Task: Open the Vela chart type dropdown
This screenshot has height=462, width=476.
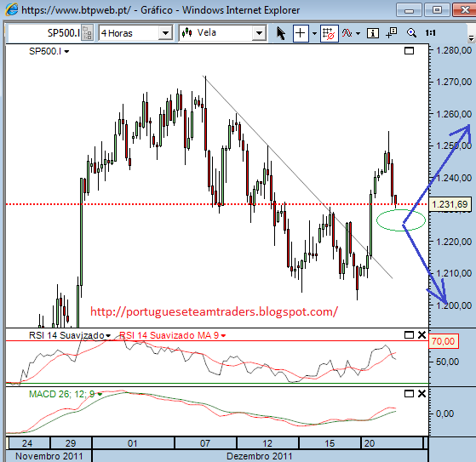Action: point(259,33)
